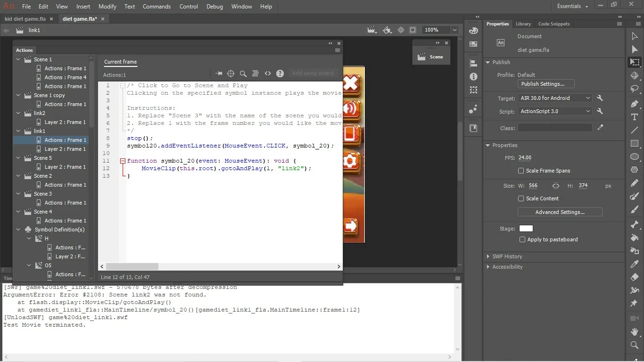Open the Commands menu
This screenshot has height=362, width=644.
157,7
